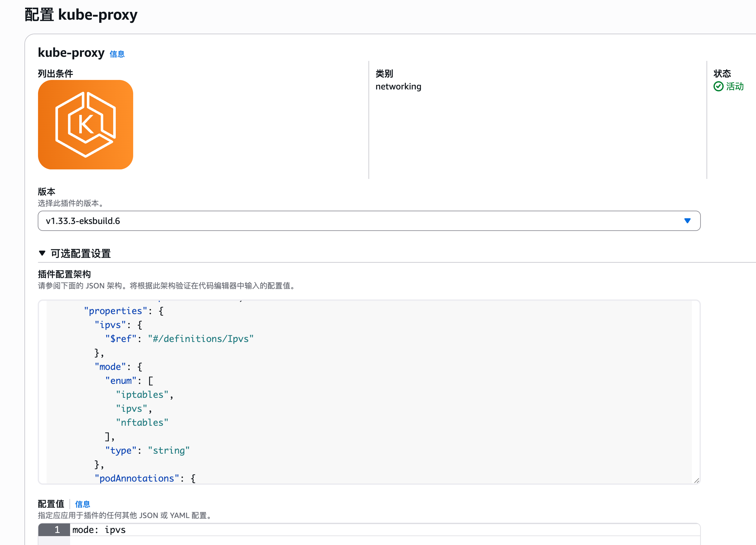This screenshot has height=545, width=756.
Task: Click the 活动 status text
Action: (734, 86)
